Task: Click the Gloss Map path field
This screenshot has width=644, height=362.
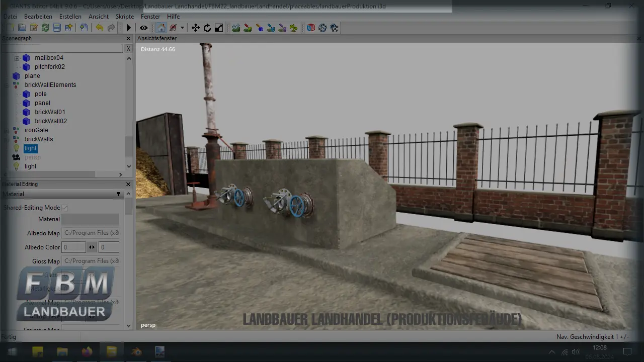Action: 90,261
